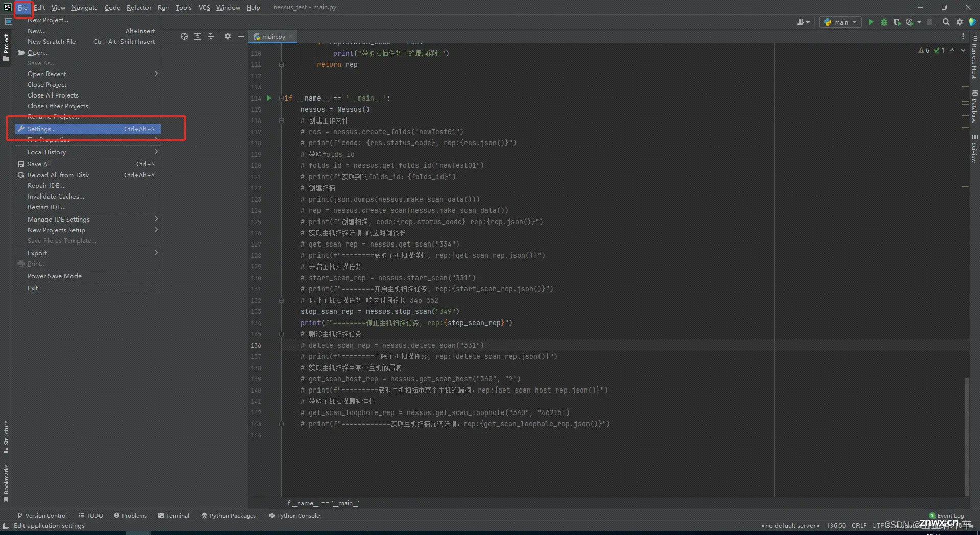Open editor tab options three-dot icon
This screenshot has height=535, width=980.
tap(963, 36)
